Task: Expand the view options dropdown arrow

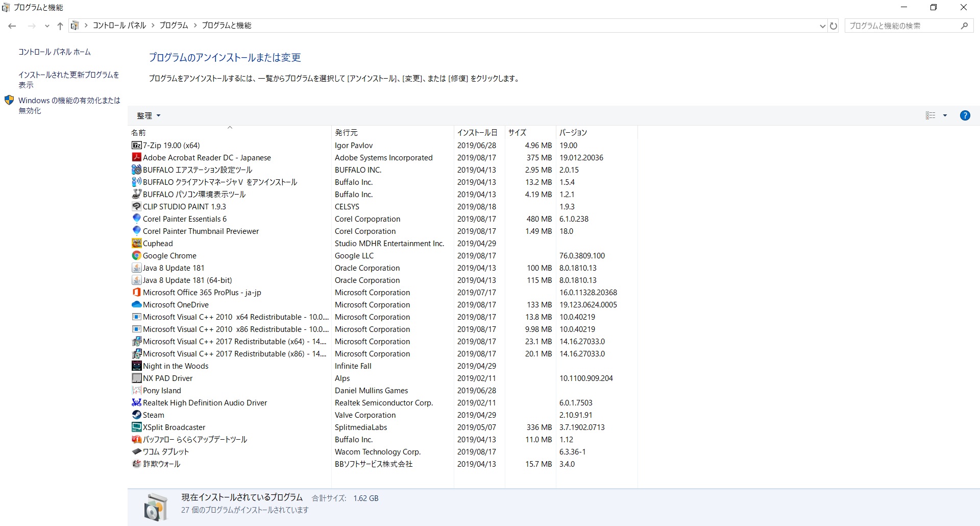Action: pyautogui.click(x=945, y=115)
